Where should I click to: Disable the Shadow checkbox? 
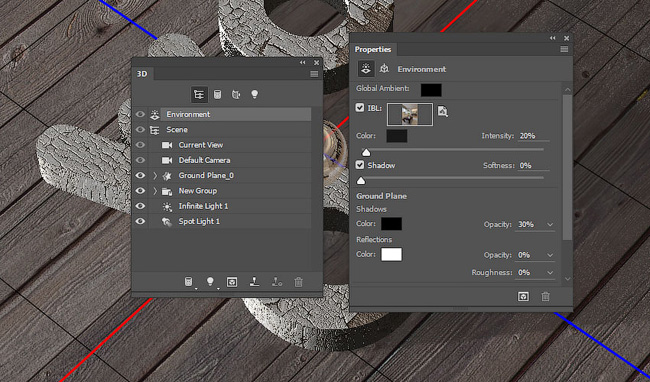coord(360,165)
